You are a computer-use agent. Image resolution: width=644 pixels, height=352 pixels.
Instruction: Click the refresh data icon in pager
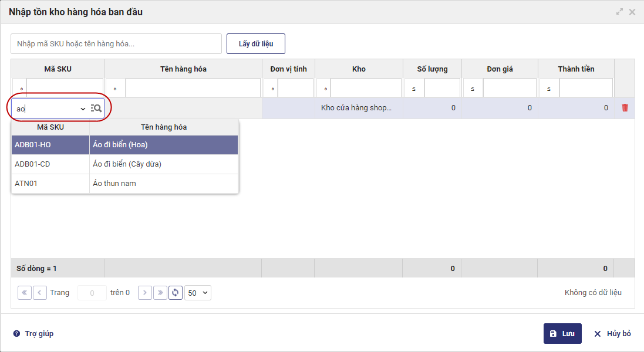[x=175, y=292]
